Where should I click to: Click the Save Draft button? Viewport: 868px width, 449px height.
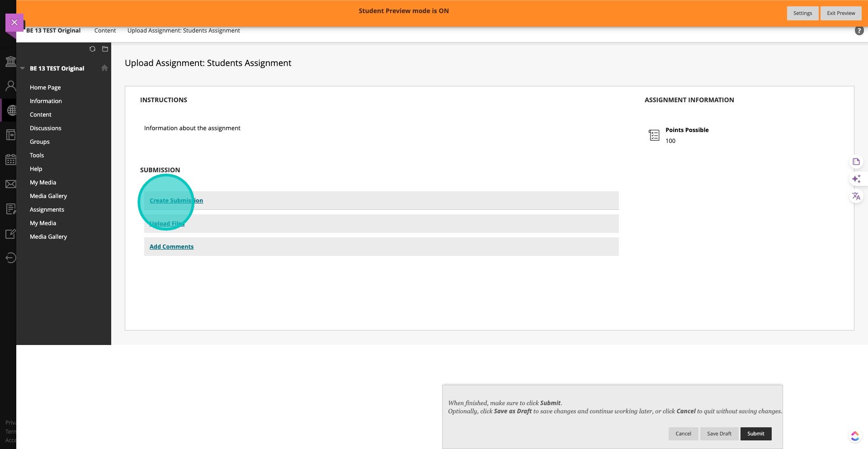pos(719,434)
